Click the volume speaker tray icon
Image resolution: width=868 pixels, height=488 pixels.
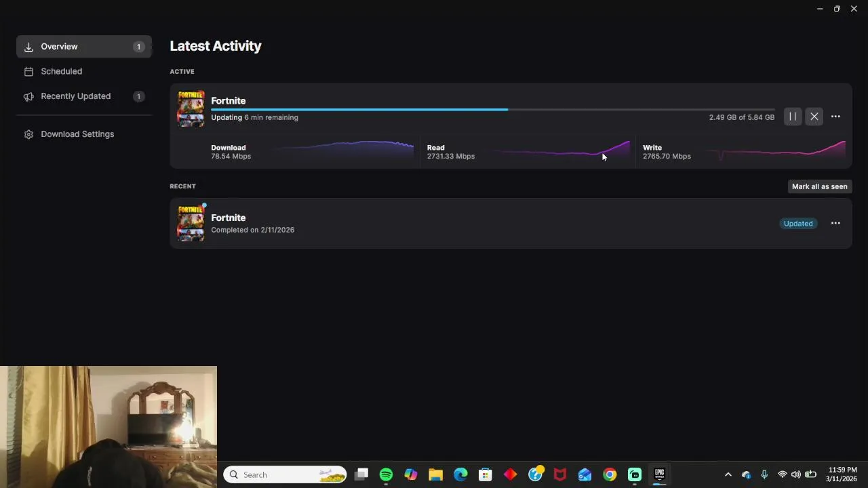pyautogui.click(x=795, y=474)
